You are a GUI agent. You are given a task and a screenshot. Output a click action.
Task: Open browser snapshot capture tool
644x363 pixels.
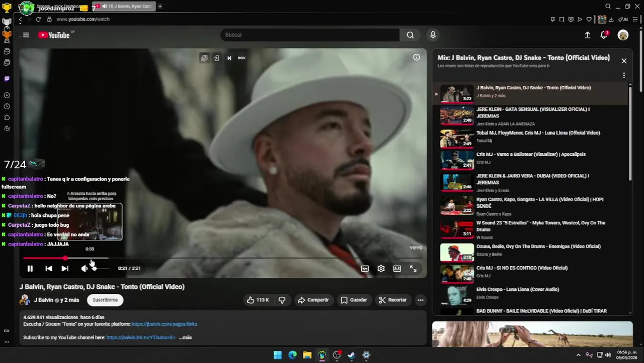[562, 19]
